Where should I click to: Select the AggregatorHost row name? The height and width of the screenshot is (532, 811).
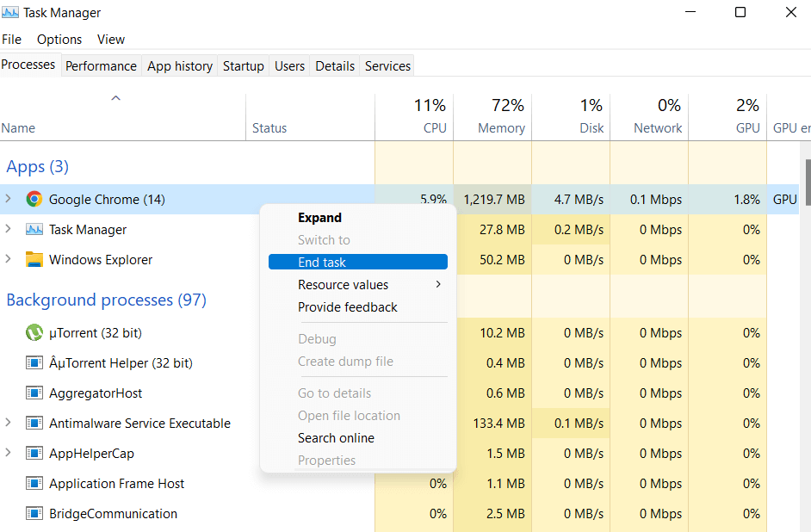(96, 393)
